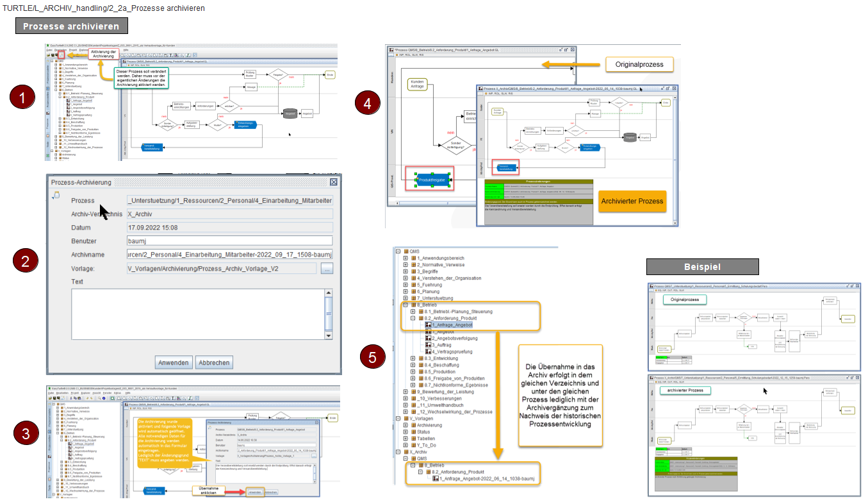Collapse the top QMS node in the large tree
This screenshot has width=868, height=504.
coord(398,252)
